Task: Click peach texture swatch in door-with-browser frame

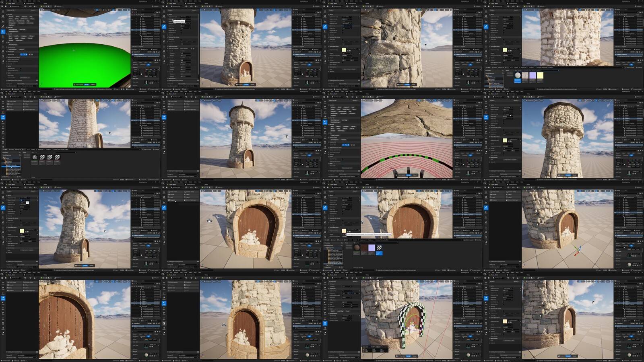Action: (x=344, y=231)
